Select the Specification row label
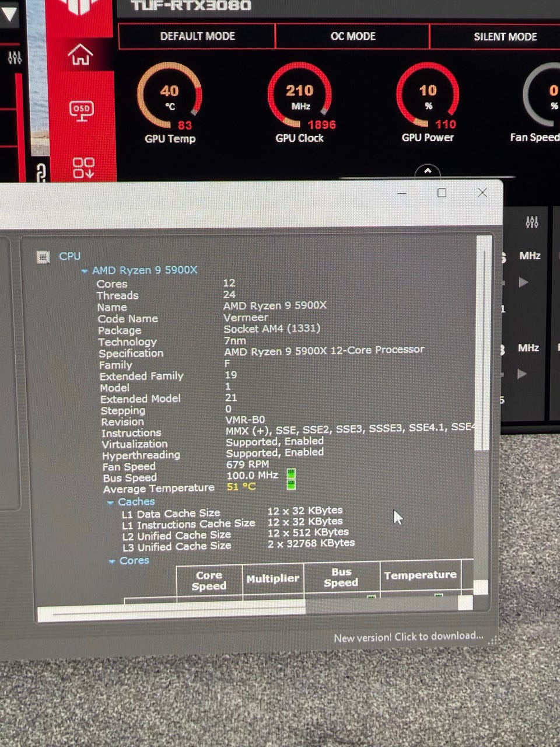The height and width of the screenshot is (747, 560). pos(131,353)
